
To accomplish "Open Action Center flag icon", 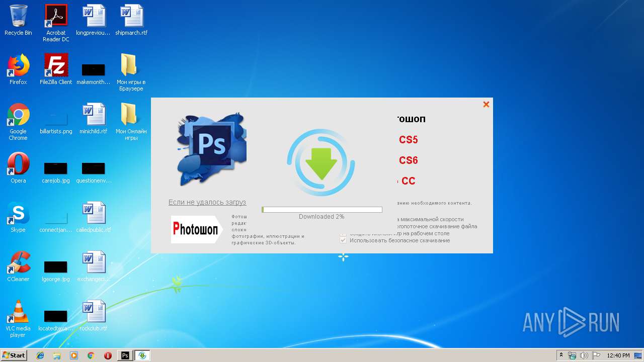I will [x=596, y=355].
